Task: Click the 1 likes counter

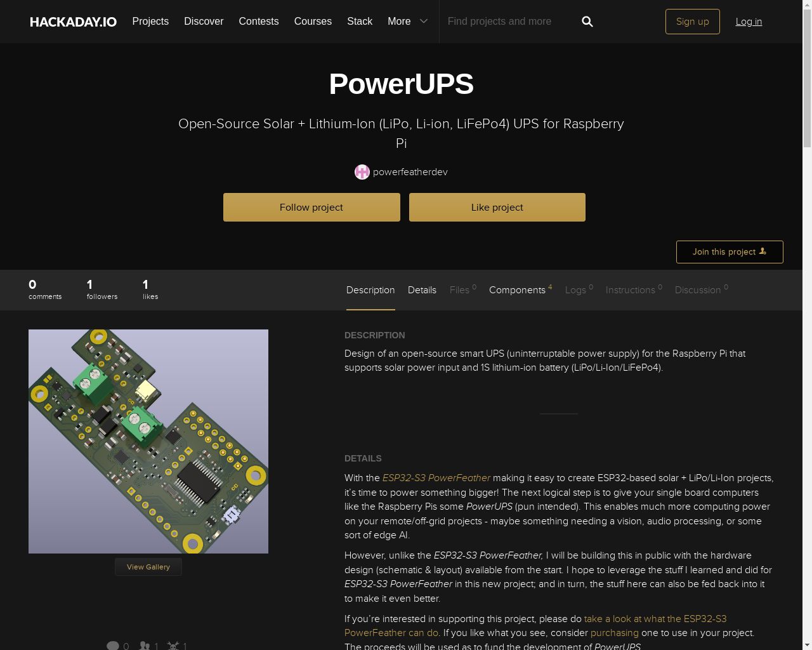Action: pyautogui.click(x=150, y=289)
